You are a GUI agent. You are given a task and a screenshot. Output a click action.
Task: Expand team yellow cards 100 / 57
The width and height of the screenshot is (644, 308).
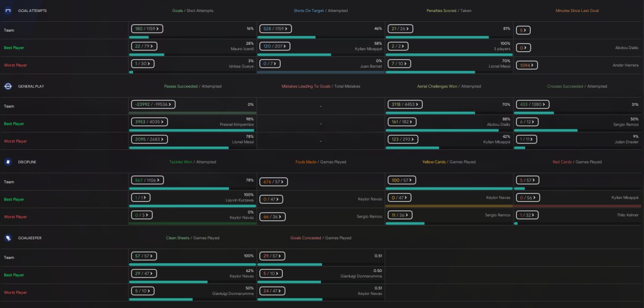click(x=402, y=180)
